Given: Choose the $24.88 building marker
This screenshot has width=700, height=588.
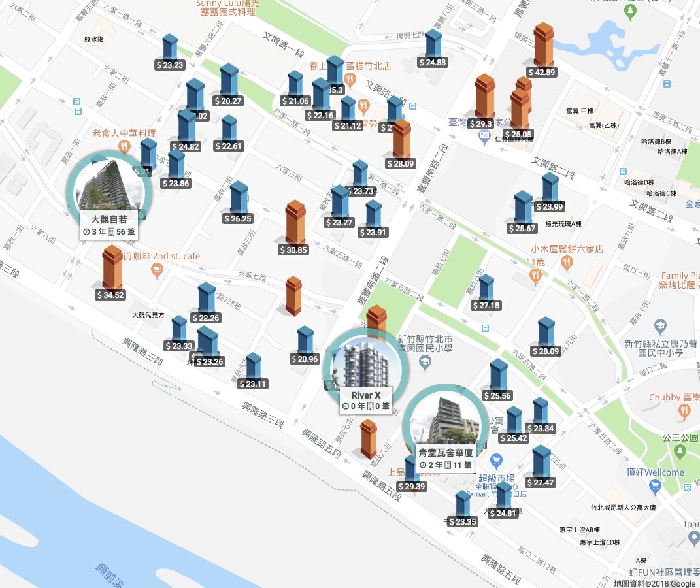Looking at the screenshot, I should 433,49.
